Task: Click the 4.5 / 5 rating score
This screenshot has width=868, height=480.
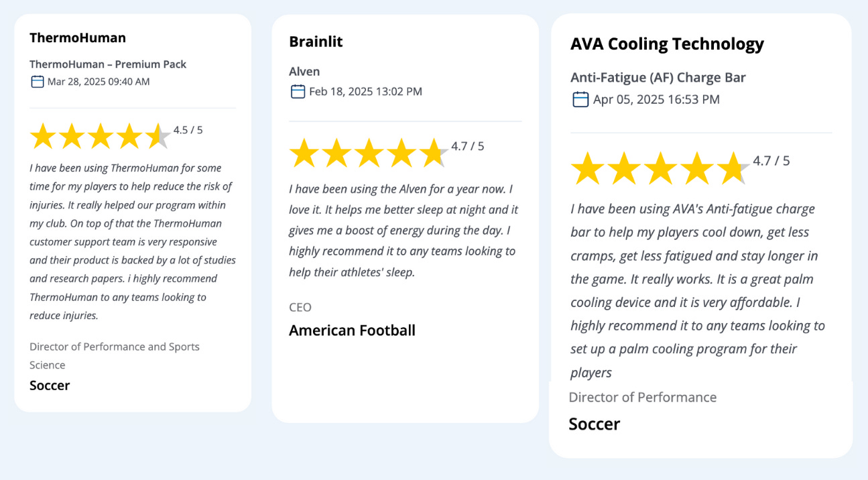Action: [x=188, y=130]
